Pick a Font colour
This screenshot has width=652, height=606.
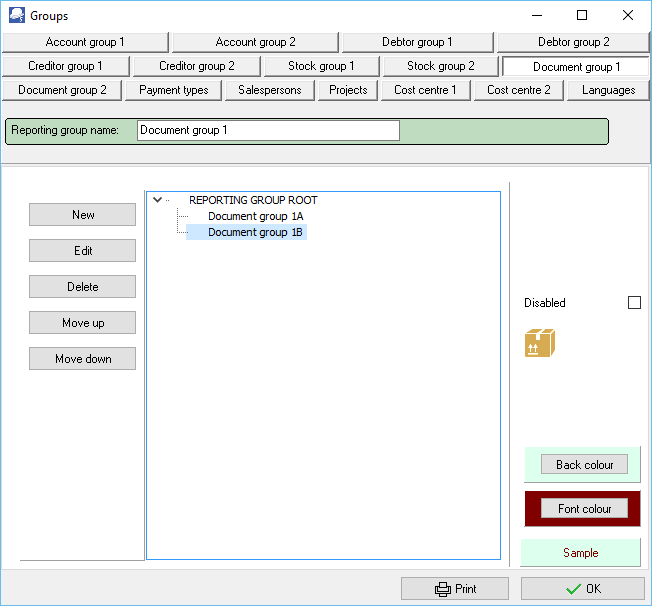point(584,509)
